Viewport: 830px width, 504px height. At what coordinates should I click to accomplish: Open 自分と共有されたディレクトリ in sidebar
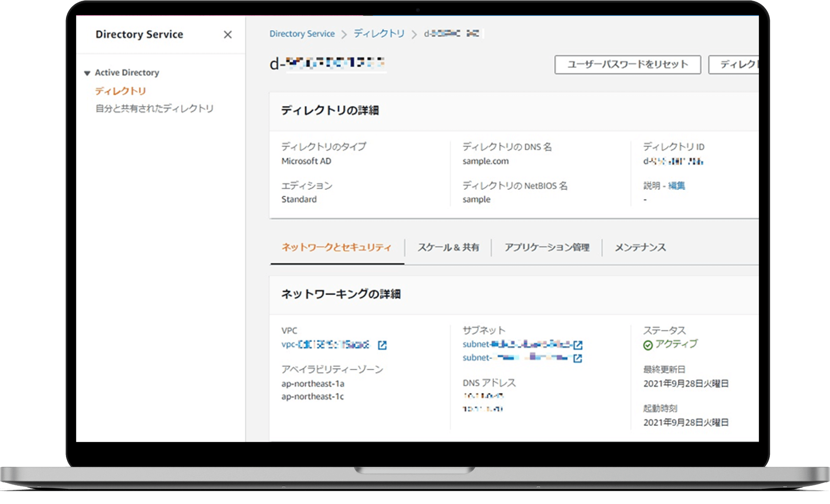point(154,109)
